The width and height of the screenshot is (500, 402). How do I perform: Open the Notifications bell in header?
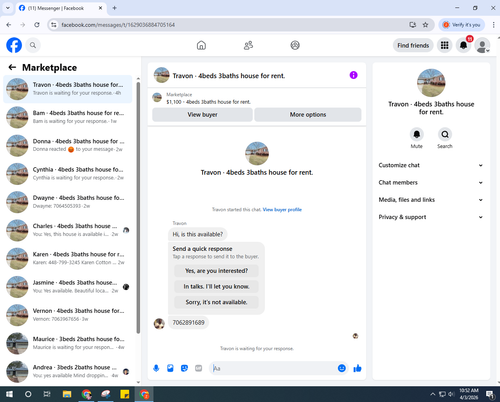tap(463, 45)
